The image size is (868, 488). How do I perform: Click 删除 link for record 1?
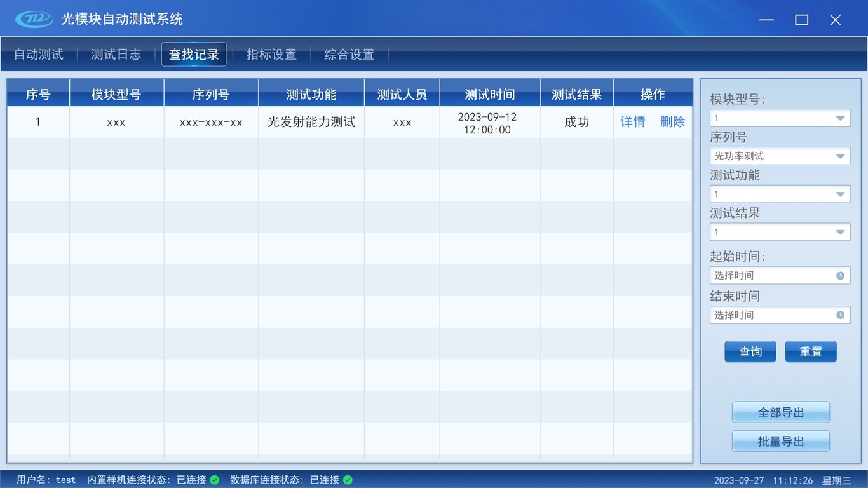(672, 122)
